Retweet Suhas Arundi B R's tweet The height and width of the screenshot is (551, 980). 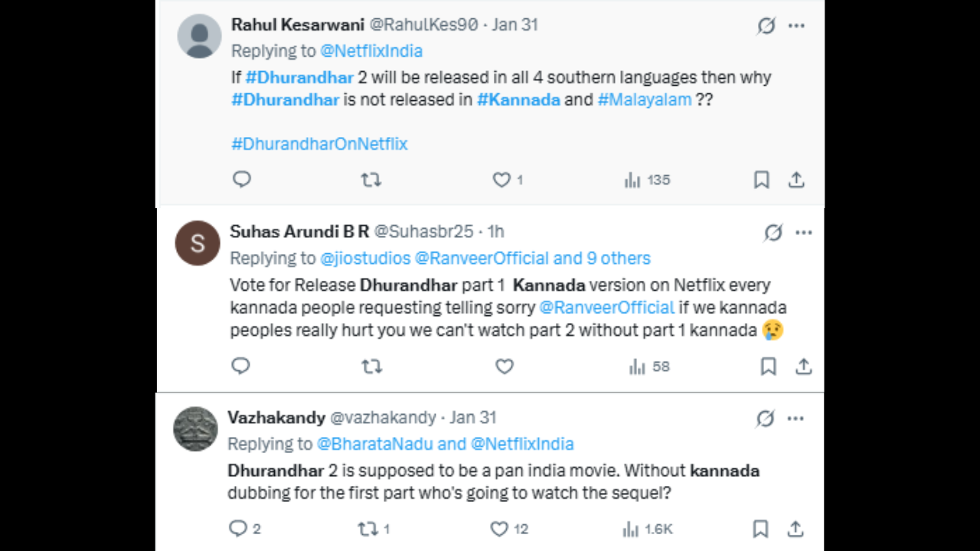(x=371, y=367)
